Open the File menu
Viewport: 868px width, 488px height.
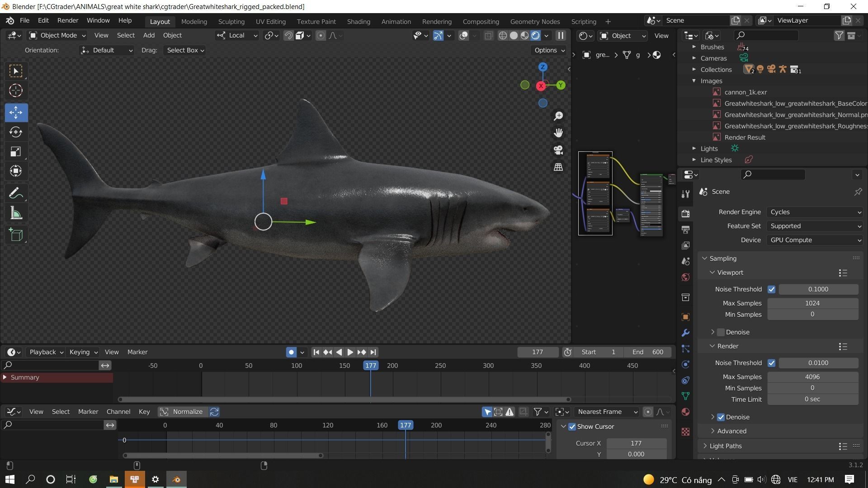click(x=24, y=21)
